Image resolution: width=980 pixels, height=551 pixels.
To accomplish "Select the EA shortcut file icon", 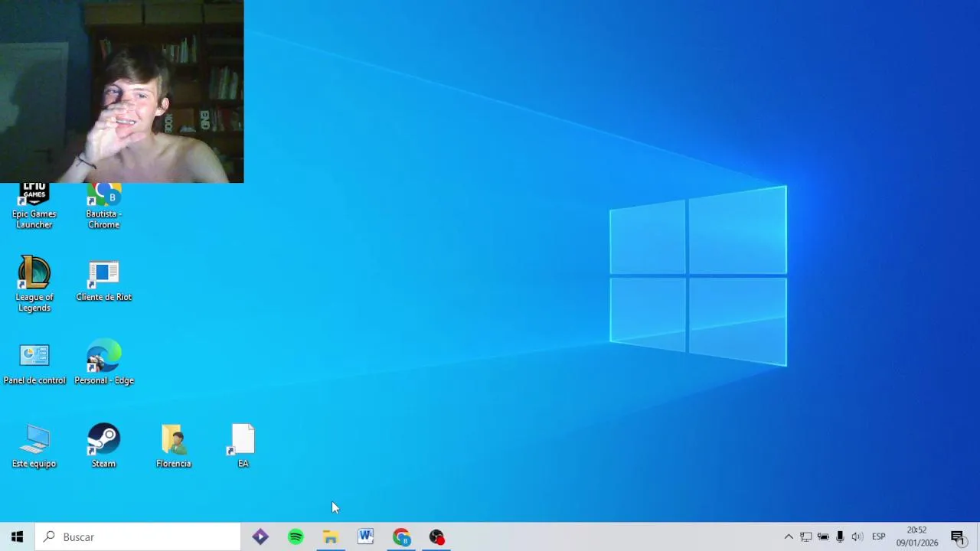I will point(243,446).
